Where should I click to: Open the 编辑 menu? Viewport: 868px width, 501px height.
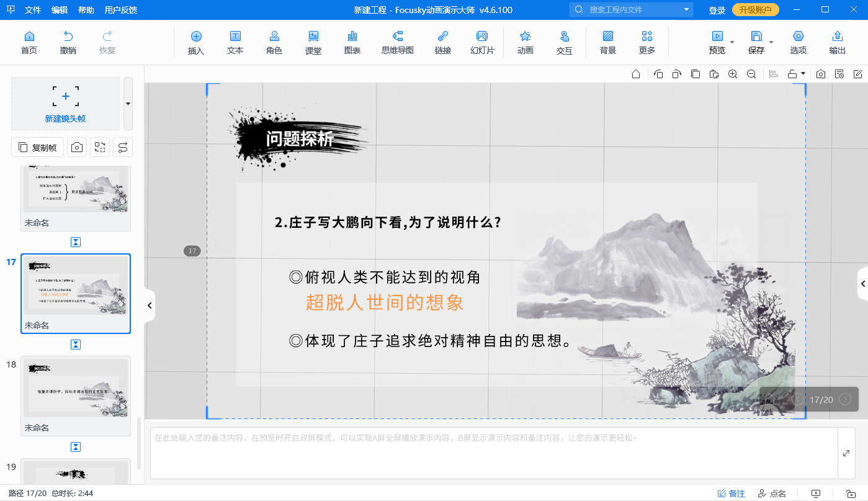[x=60, y=10]
